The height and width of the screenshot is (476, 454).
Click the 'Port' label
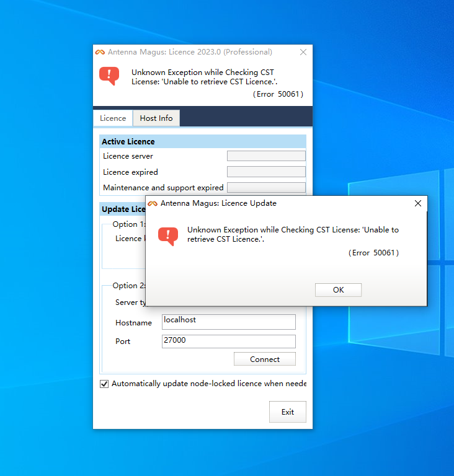(123, 342)
